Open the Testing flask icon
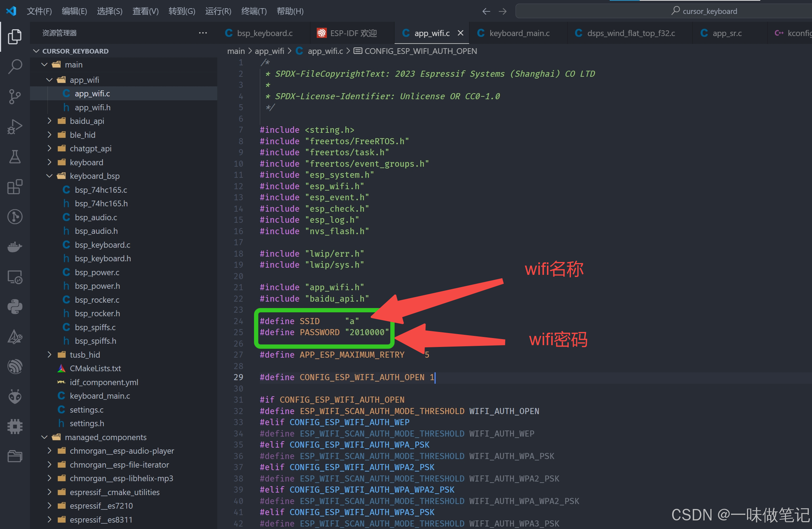This screenshot has height=529, width=812. 15,157
